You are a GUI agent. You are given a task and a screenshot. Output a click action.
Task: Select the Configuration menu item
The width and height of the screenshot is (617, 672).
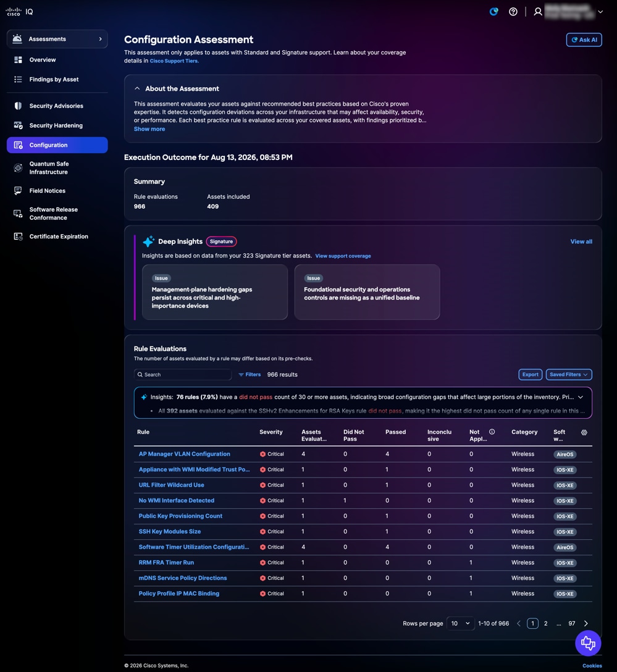tap(57, 145)
